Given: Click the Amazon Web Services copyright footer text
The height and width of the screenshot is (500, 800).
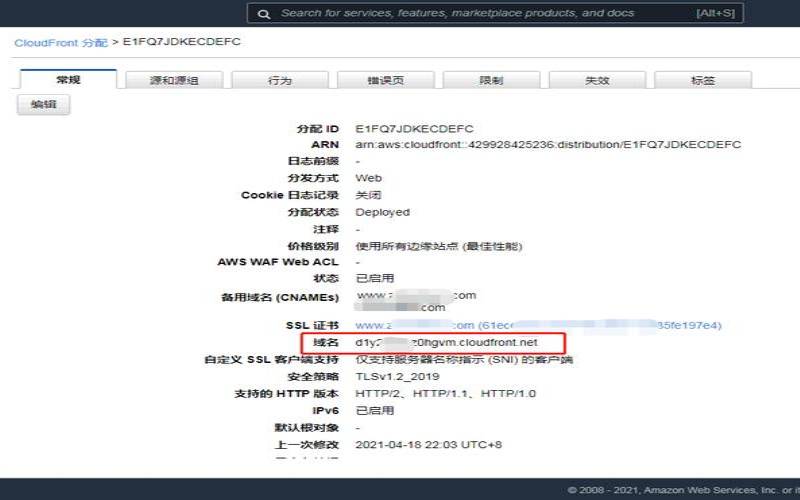Looking at the screenshot, I should click(684, 490).
